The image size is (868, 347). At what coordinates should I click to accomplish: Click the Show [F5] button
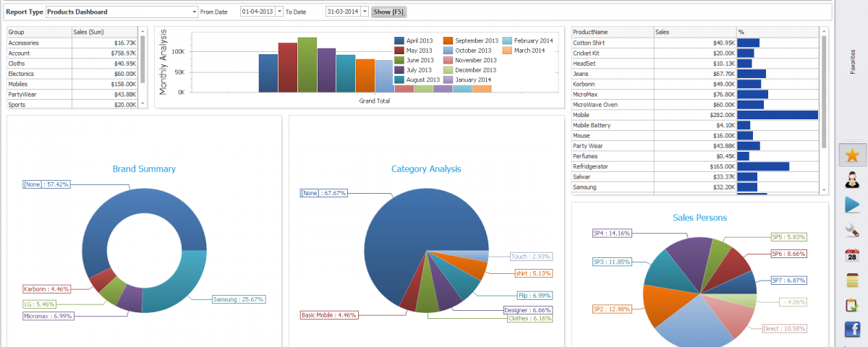(x=388, y=12)
